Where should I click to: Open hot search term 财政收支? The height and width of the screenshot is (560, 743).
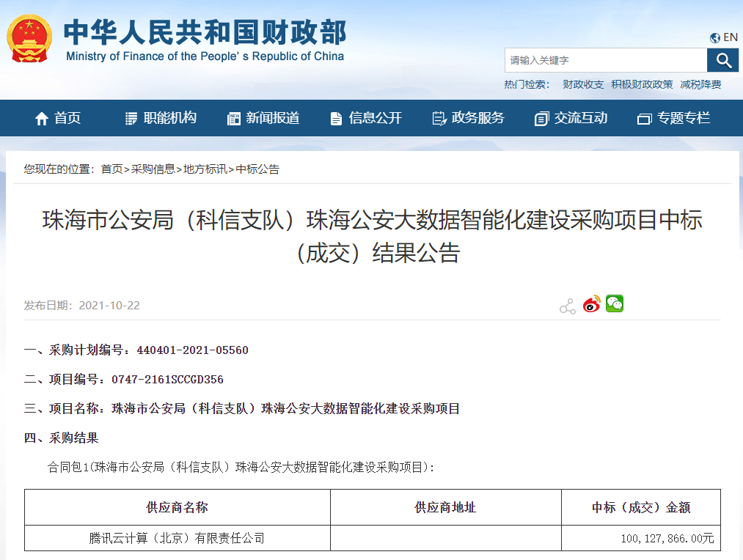(x=583, y=84)
